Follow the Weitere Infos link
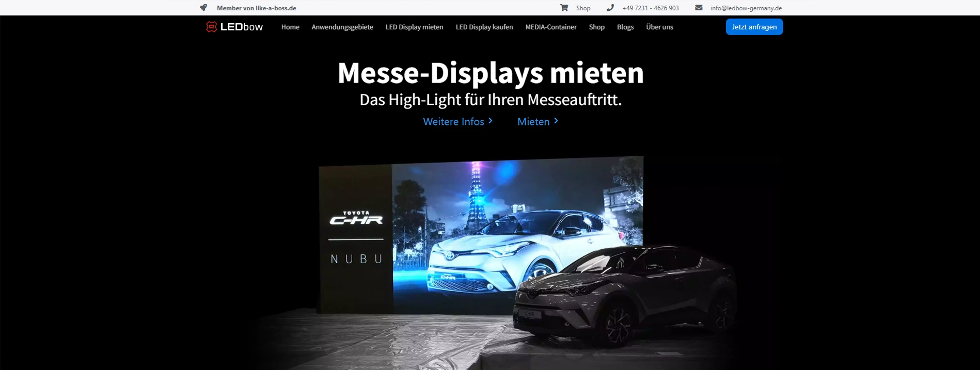980x370 pixels. point(453,121)
